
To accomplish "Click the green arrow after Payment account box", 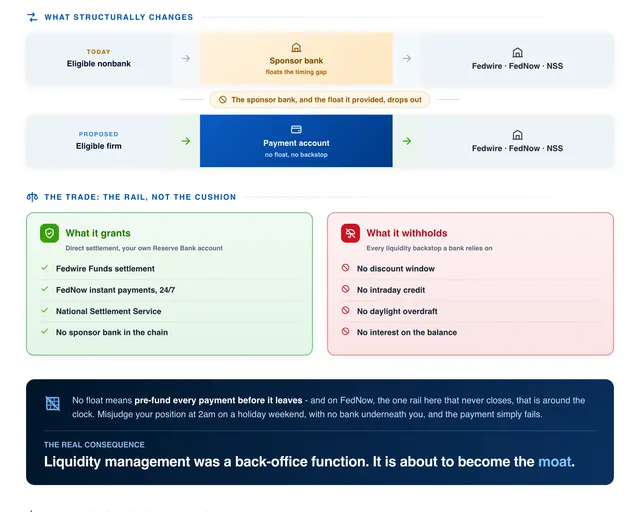I will [x=407, y=141].
